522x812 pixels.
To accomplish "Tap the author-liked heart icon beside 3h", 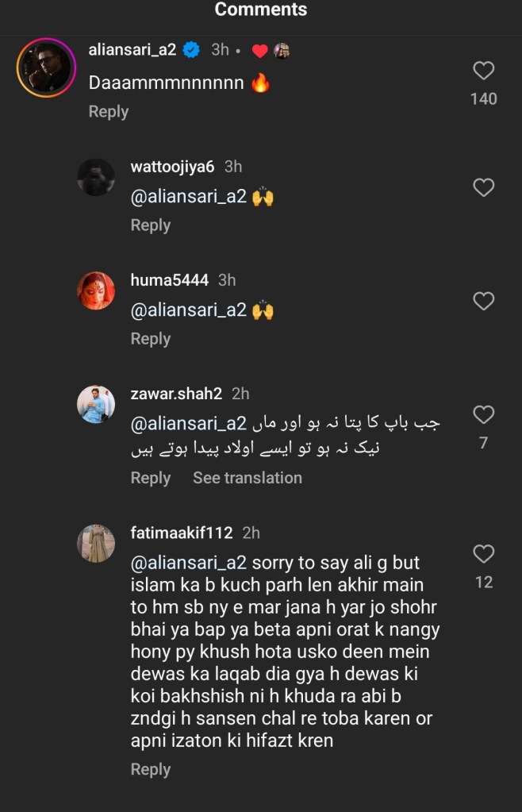I will tap(260, 51).
